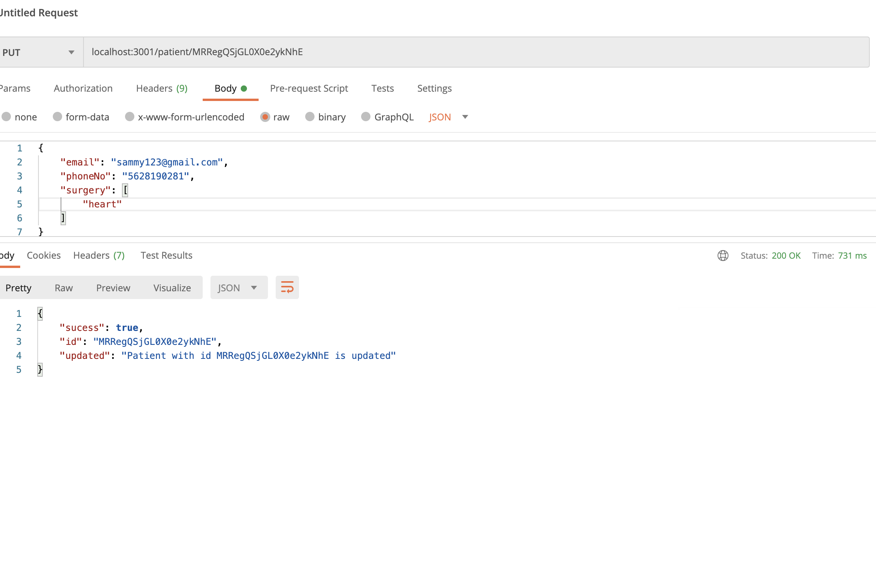Open the JSON format dropdown in response viewer
This screenshot has height=588, width=876.
[238, 287]
